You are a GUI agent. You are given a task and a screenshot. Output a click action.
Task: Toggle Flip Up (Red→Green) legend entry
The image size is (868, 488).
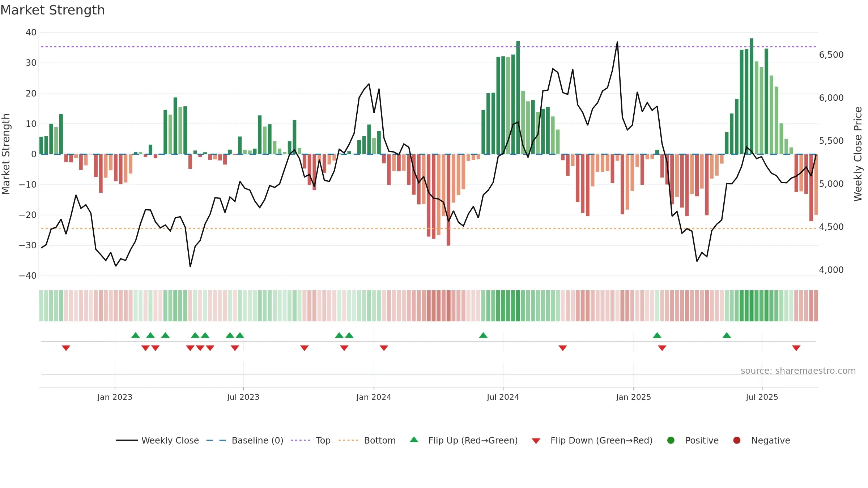(x=464, y=440)
